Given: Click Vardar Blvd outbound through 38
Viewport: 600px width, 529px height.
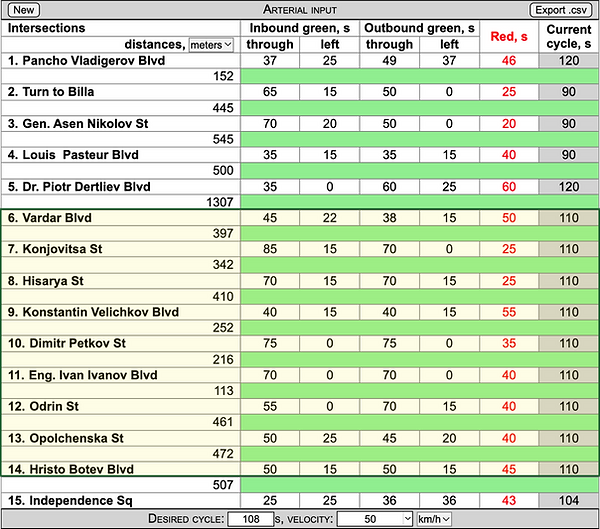Looking at the screenshot, I should pyautogui.click(x=389, y=218).
